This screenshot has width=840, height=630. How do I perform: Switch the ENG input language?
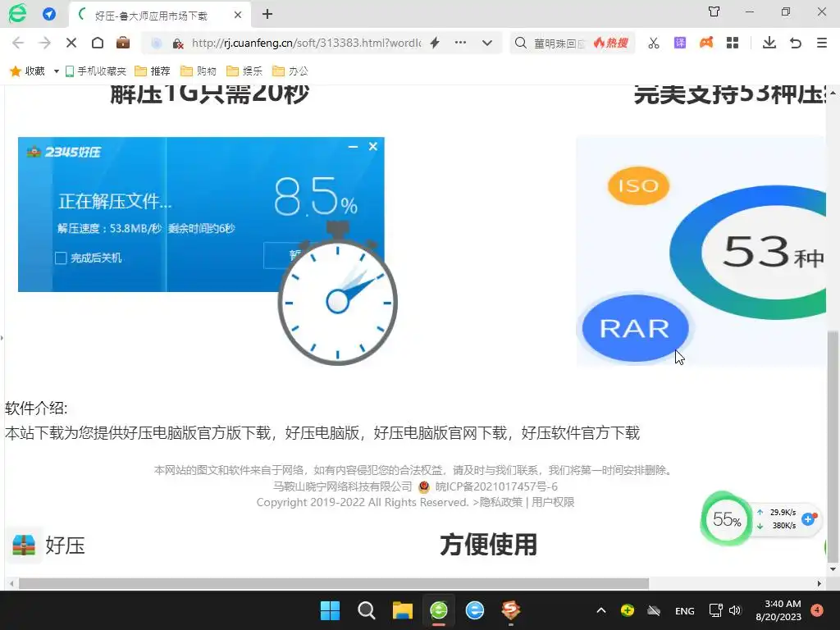coord(685,610)
